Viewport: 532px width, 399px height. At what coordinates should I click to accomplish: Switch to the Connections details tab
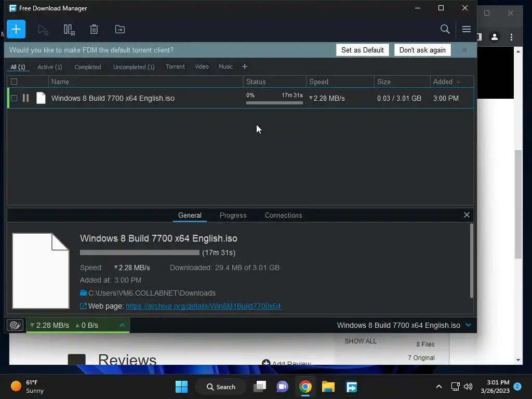coord(283,215)
